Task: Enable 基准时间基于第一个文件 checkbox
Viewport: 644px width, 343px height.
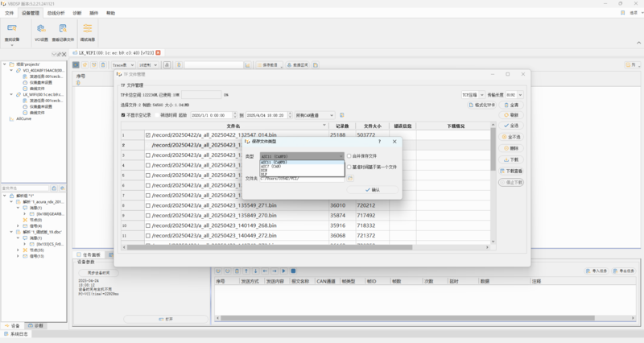Action: 349,167
